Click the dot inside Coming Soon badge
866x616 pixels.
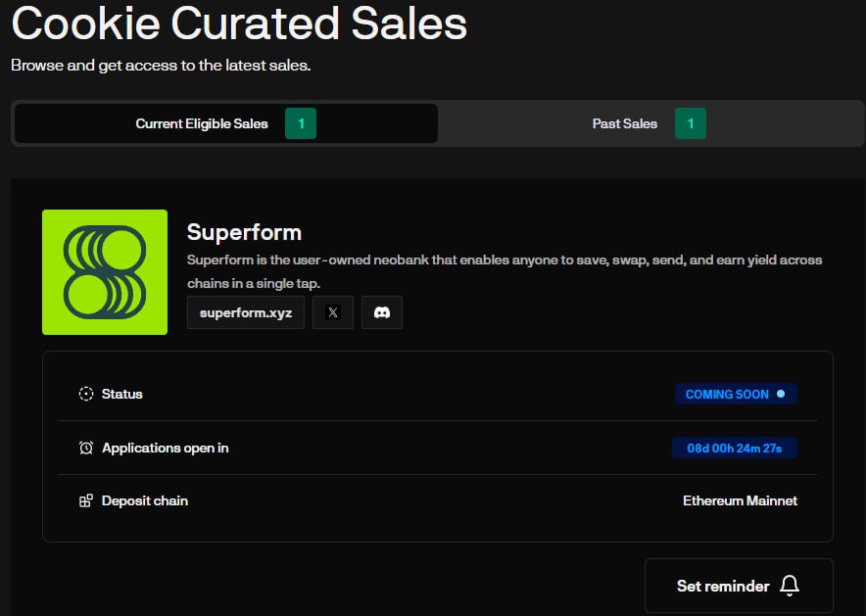(x=781, y=394)
